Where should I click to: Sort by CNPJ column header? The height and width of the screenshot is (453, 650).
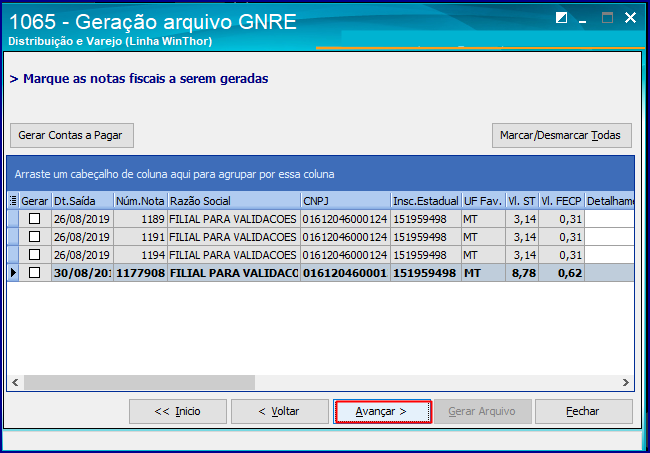click(345, 201)
